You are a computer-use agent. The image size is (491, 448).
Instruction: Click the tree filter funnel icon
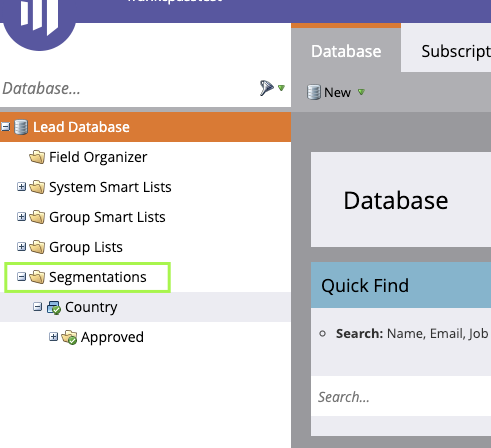pyautogui.click(x=267, y=88)
